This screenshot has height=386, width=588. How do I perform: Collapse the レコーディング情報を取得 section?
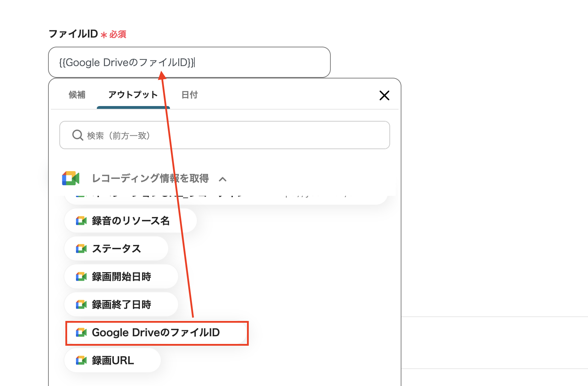pyautogui.click(x=223, y=179)
